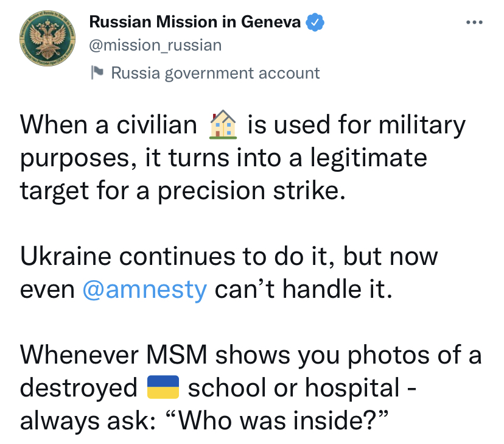This screenshot has width=504, height=444.
Task: Click the gray flag icon beside the government label
Action: click(x=97, y=73)
